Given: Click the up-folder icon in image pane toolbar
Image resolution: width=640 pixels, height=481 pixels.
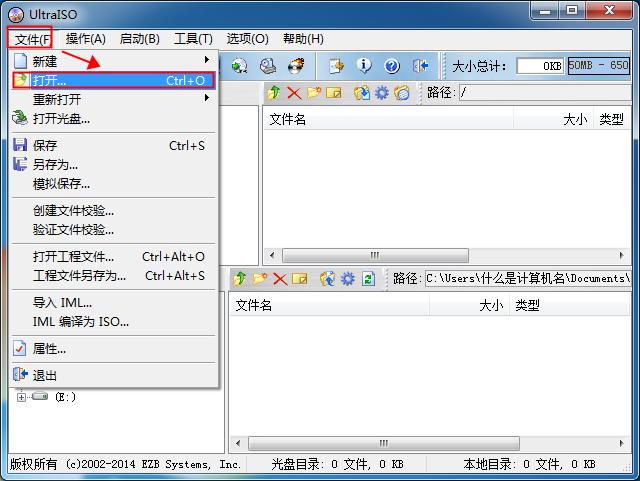Looking at the screenshot, I should point(274,93).
